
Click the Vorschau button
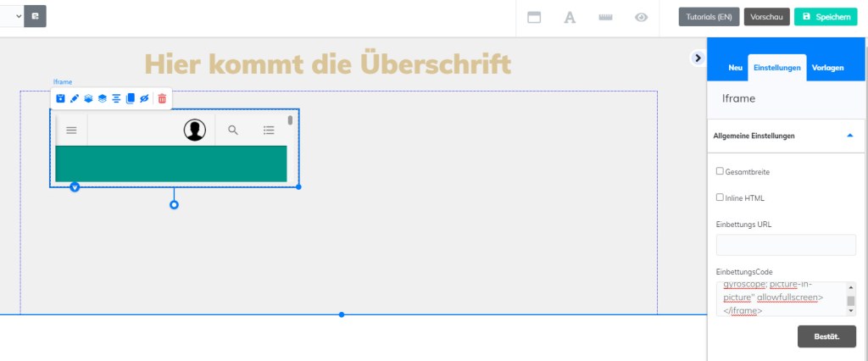(766, 17)
